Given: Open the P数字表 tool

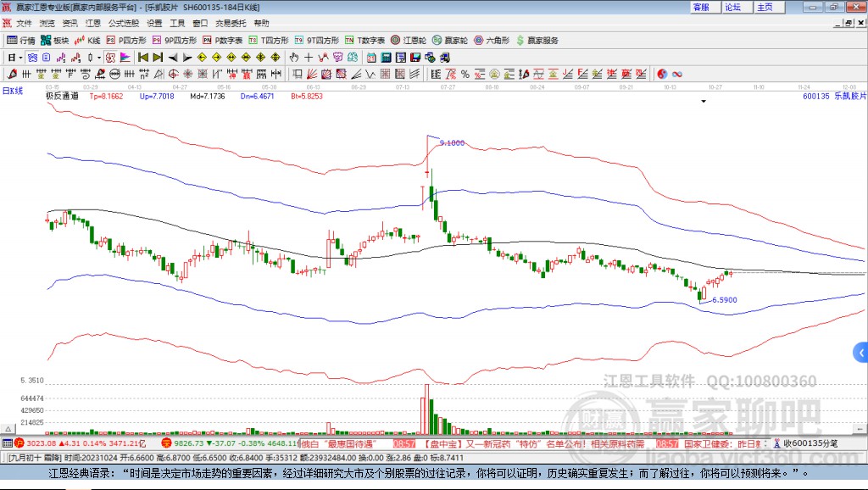Looking at the screenshot, I should click(x=223, y=41).
